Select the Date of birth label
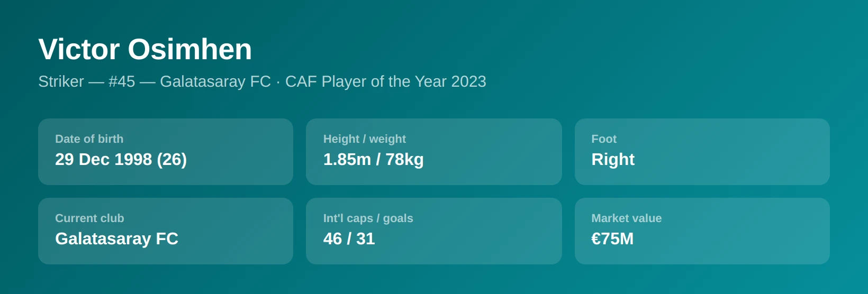Viewport: 868px width, 294px height. (89, 139)
